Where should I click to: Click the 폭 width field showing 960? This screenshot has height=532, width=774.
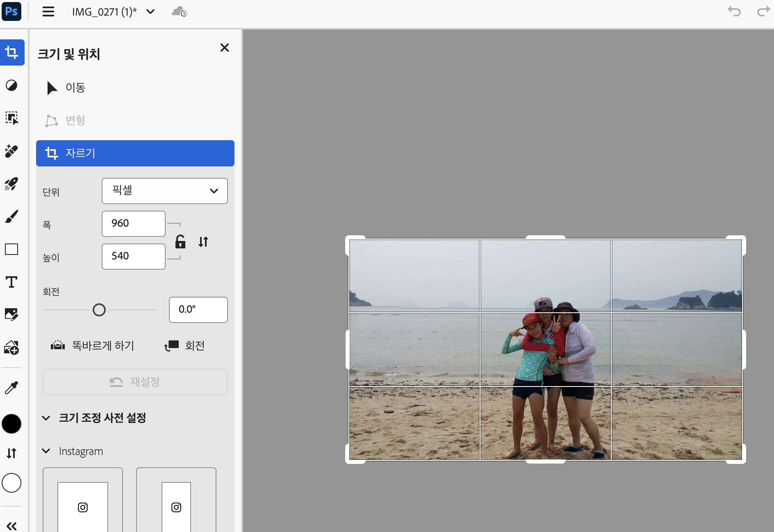(x=134, y=224)
